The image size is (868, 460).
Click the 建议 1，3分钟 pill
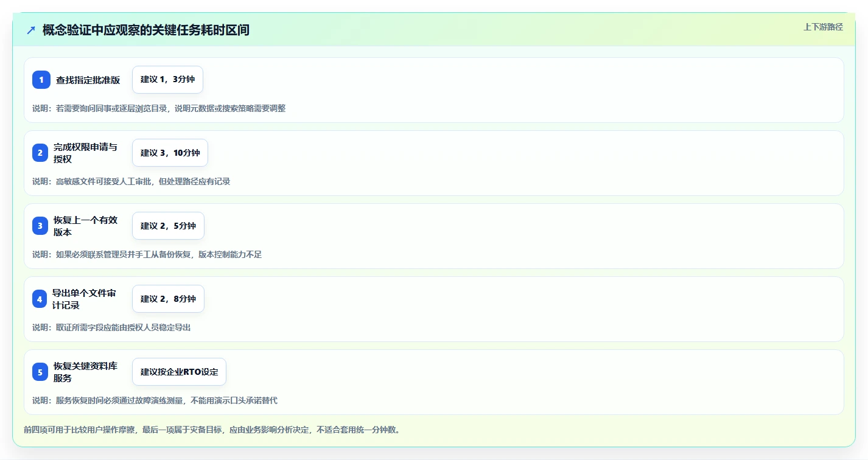167,80
